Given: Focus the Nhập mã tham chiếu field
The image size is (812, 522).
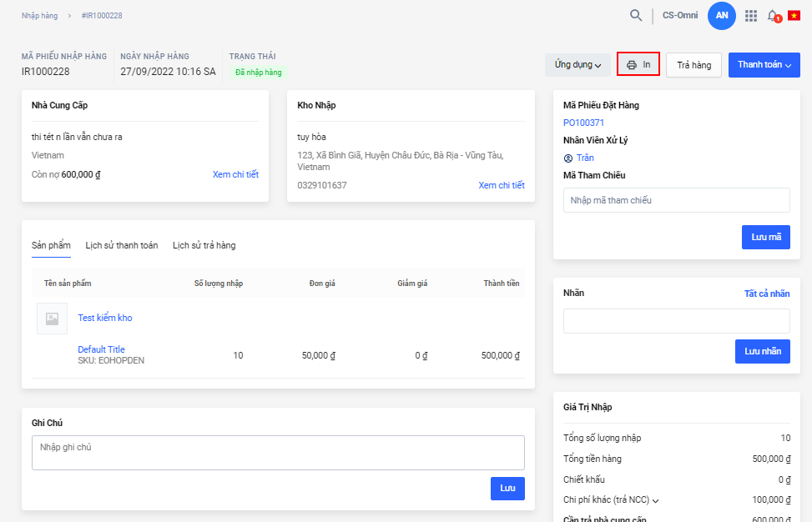Looking at the screenshot, I should (676, 200).
